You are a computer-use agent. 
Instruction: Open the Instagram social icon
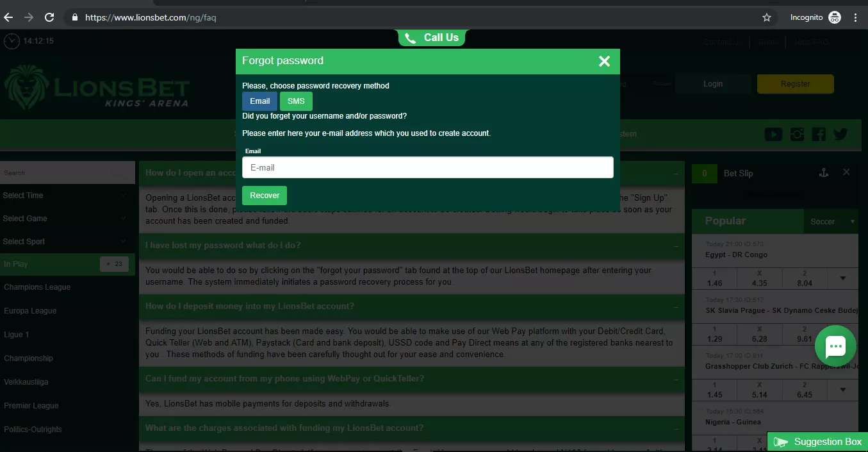(x=796, y=134)
